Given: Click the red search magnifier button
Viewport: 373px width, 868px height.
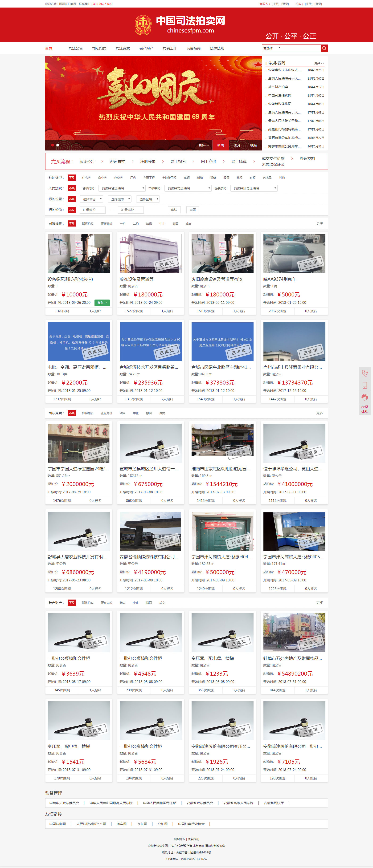Looking at the screenshot, I should (x=324, y=48).
